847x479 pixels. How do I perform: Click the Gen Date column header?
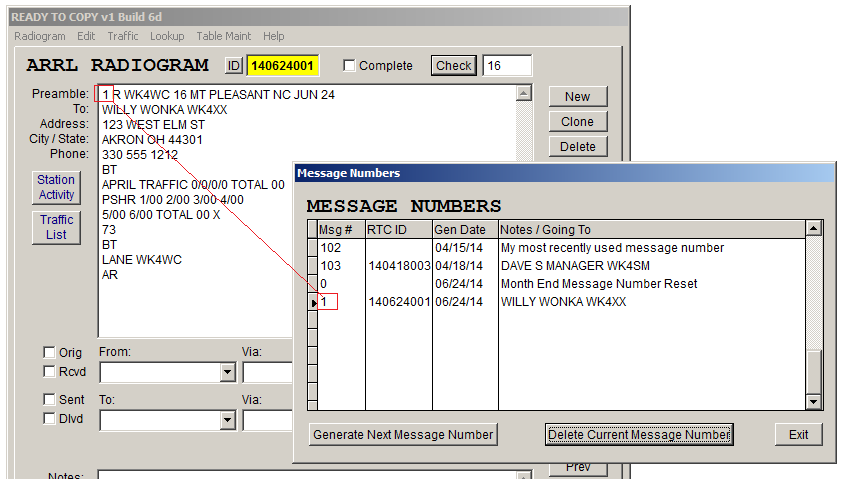pyautogui.click(x=465, y=230)
